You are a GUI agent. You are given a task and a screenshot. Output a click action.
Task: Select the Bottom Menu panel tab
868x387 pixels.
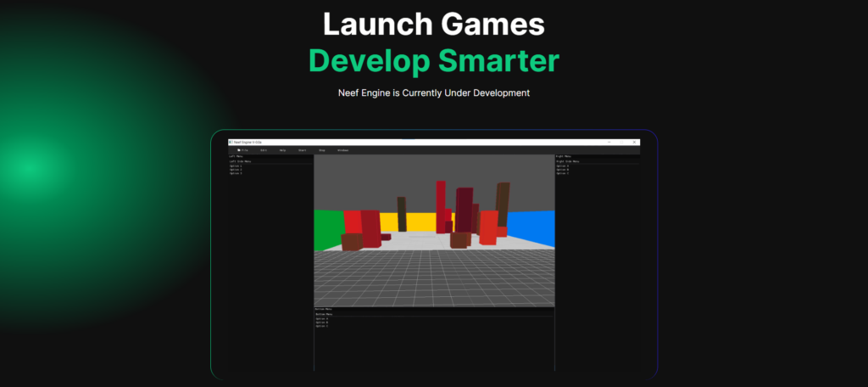point(323,309)
